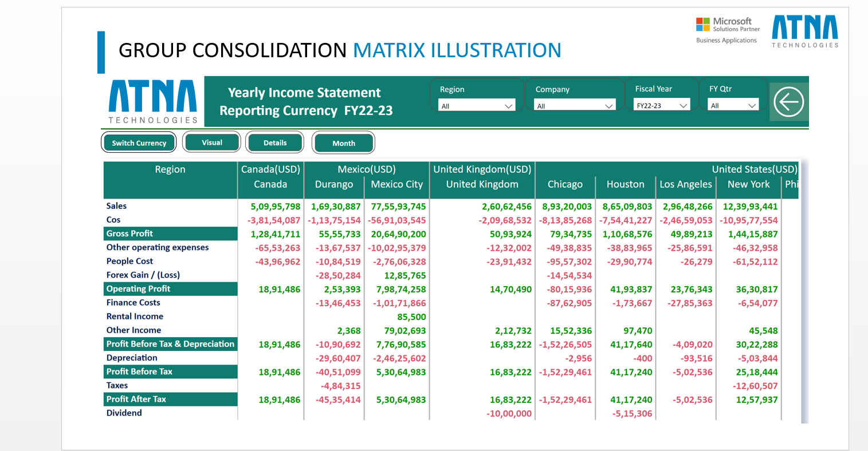This screenshot has width=868, height=451.
Task: Click the Region matrix corner header
Action: coord(170,169)
